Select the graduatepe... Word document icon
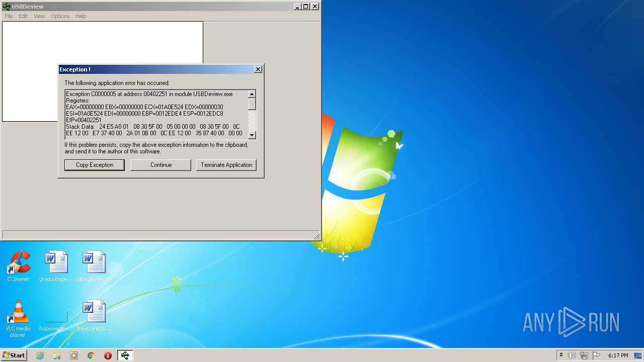 56,266
